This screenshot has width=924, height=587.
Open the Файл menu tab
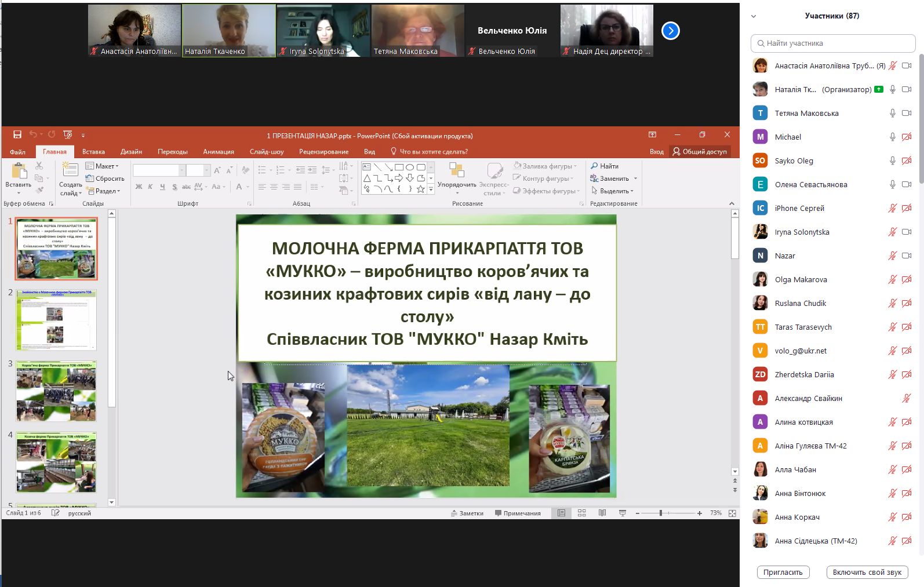(x=17, y=152)
